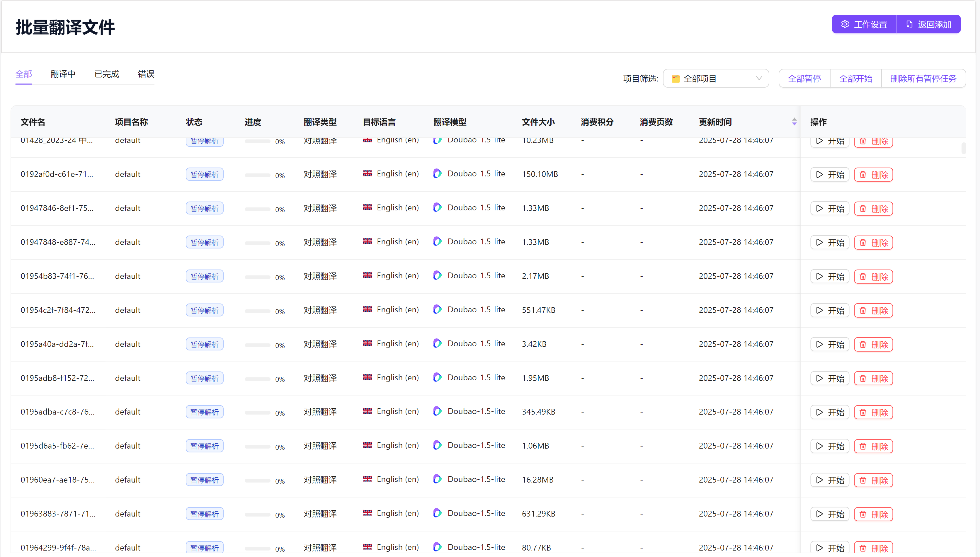Delete the 01947848-e887-74... file task
Viewport: 980px width, 557px height.
874,243
